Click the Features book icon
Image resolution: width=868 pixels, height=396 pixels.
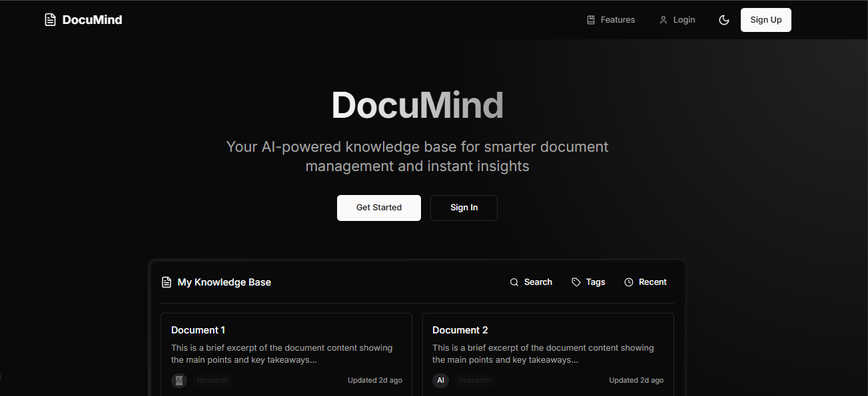(591, 20)
